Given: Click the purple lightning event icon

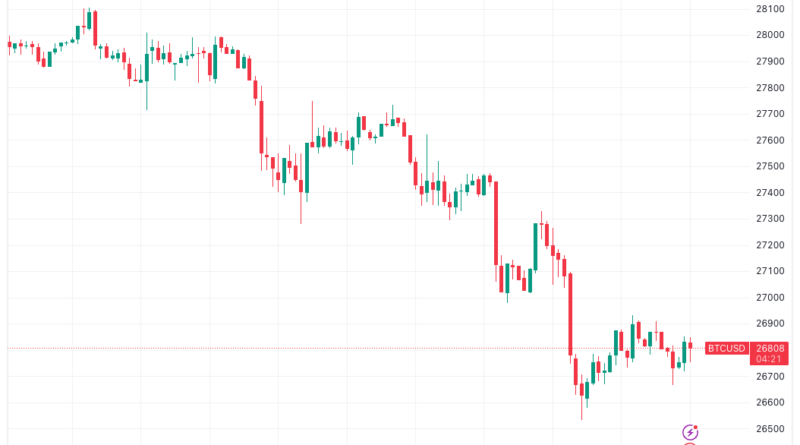Looking at the screenshot, I should pyautogui.click(x=689, y=432).
